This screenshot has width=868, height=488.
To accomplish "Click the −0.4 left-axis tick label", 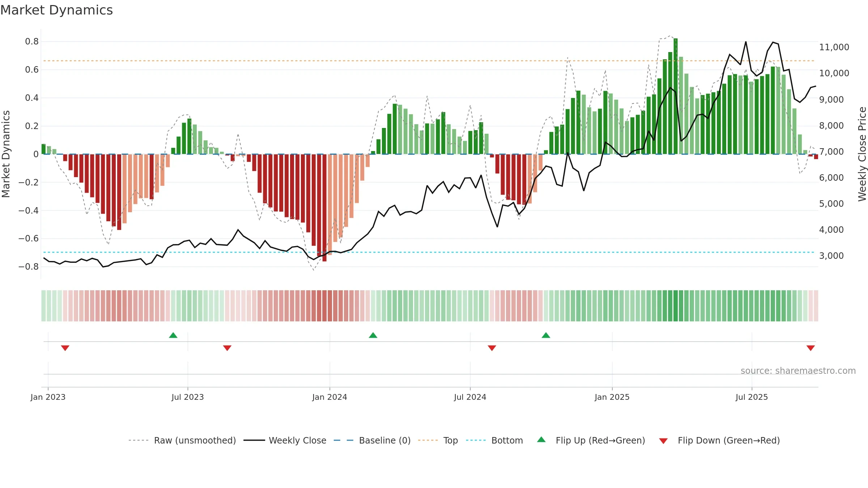I will coord(29,210).
